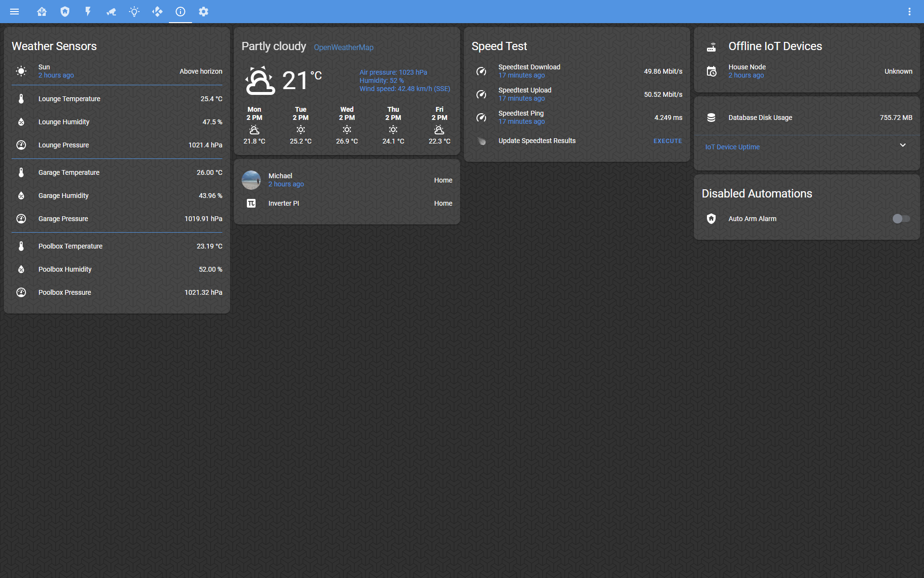Toggle the Auto Arm Alarm switch

pyautogui.click(x=901, y=219)
